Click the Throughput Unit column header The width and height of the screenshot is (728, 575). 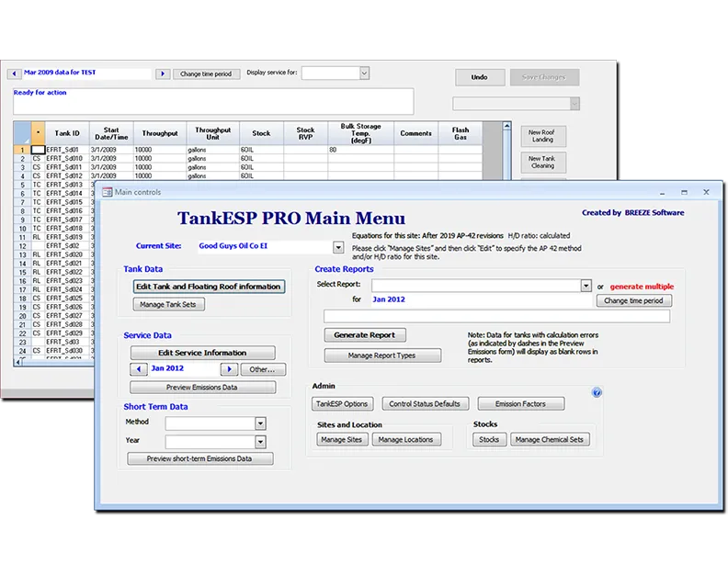pos(213,134)
